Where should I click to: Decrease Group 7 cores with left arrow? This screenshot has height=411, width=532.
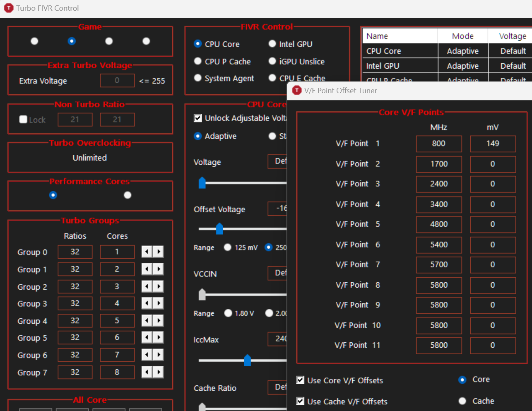pos(147,373)
